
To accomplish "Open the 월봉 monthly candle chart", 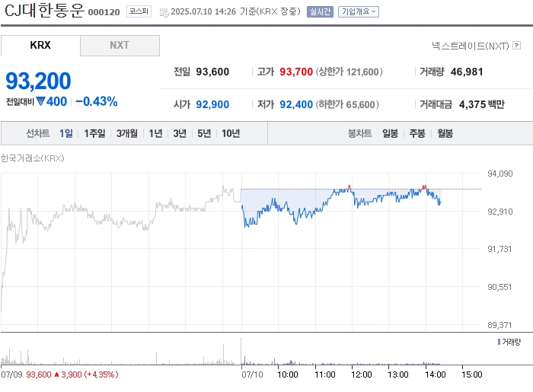I will tap(445, 133).
